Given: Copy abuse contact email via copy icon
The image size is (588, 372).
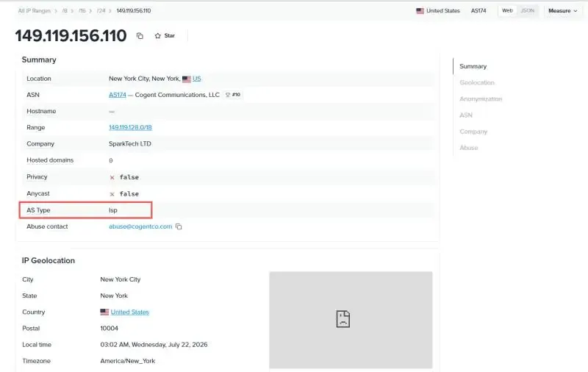Looking at the screenshot, I should [x=179, y=226].
